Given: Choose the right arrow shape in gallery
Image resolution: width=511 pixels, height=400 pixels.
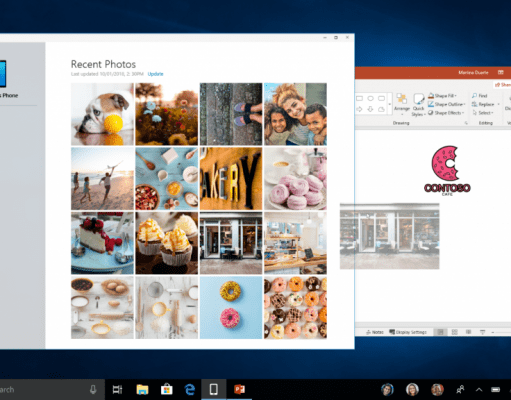Looking at the screenshot, I should 359,109.
